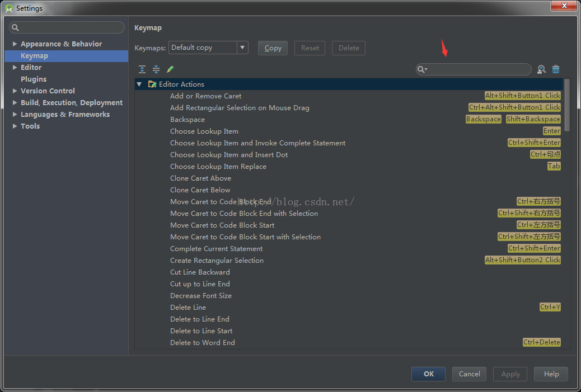This screenshot has height=392, width=581.
Task: Click the Ctrl+Y shortcut label
Action: tap(550, 307)
